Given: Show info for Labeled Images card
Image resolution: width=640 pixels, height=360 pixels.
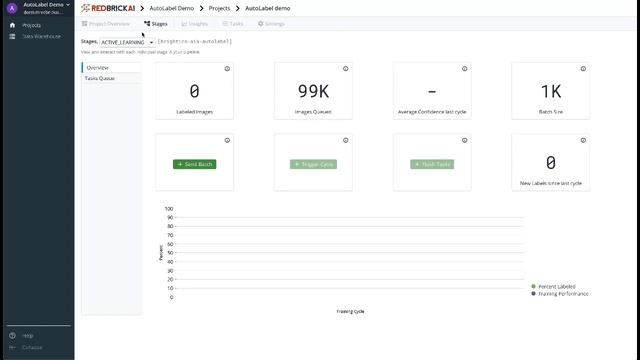Looking at the screenshot, I should click(227, 69).
